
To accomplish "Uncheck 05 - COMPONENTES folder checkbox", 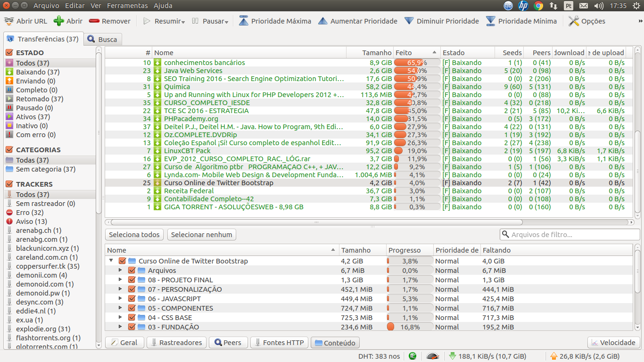I will [132, 308].
